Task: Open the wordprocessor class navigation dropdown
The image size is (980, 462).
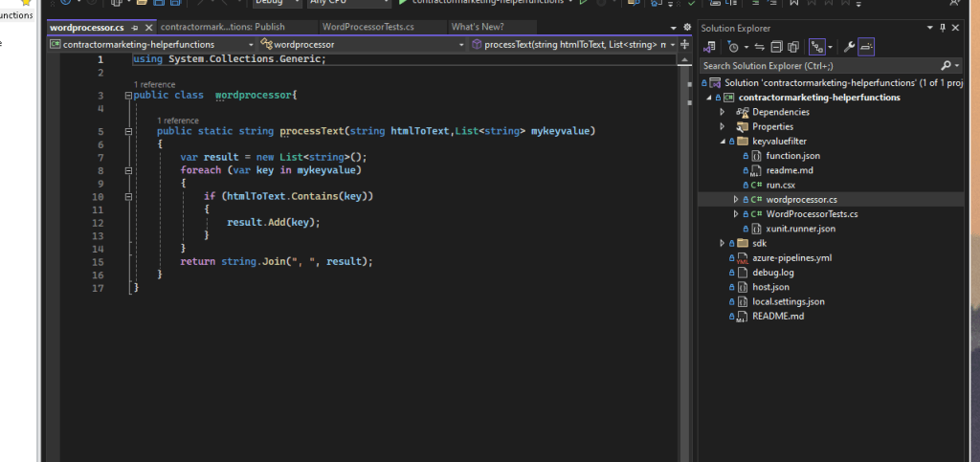Action: 362,44
